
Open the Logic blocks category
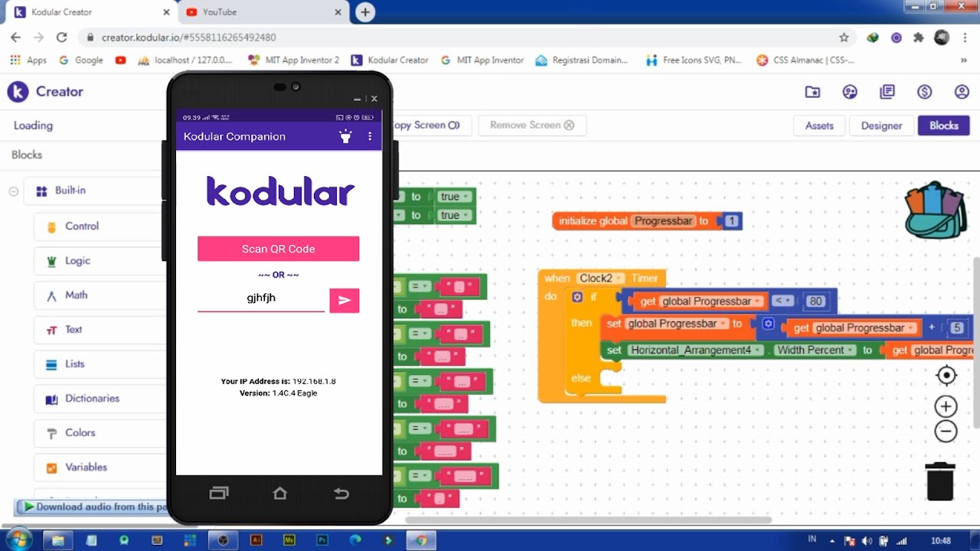(x=100, y=261)
